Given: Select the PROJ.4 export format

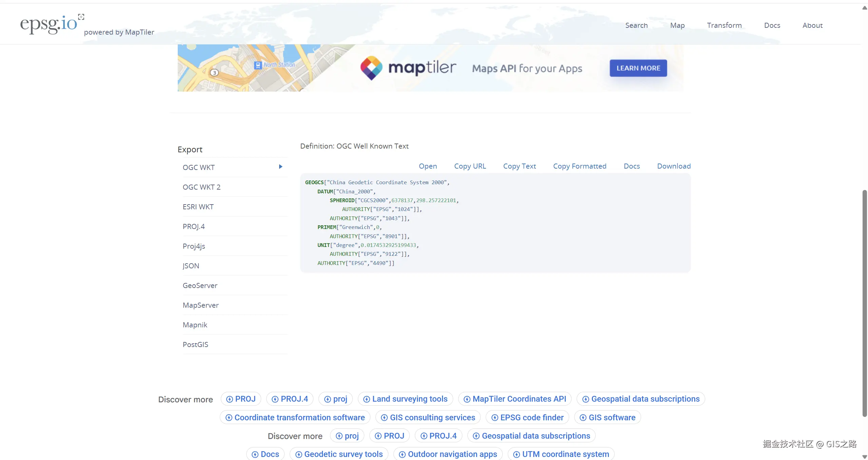Looking at the screenshot, I should coord(194,226).
